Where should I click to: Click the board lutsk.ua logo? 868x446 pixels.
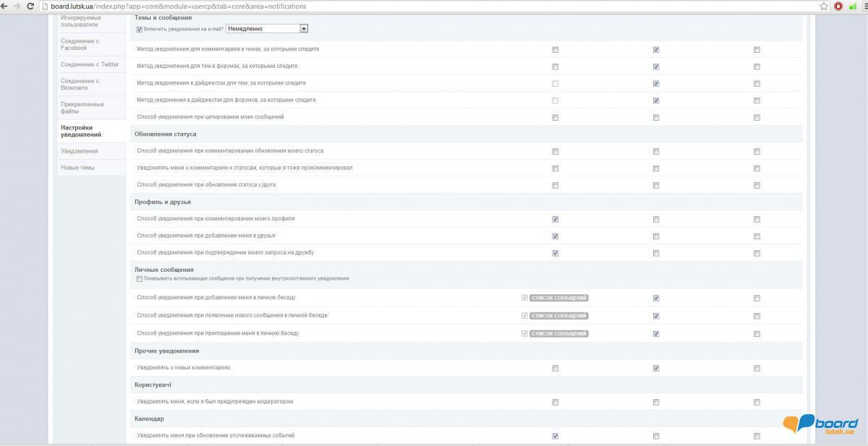[x=823, y=424]
